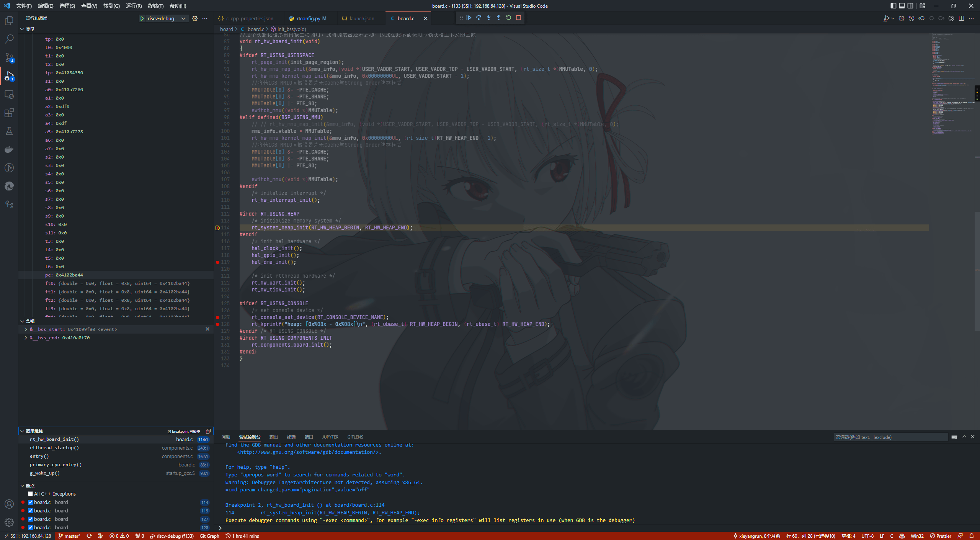Image resolution: width=980 pixels, height=540 pixels.
Task: Click Step Into in debug toolbar
Action: pos(488,18)
